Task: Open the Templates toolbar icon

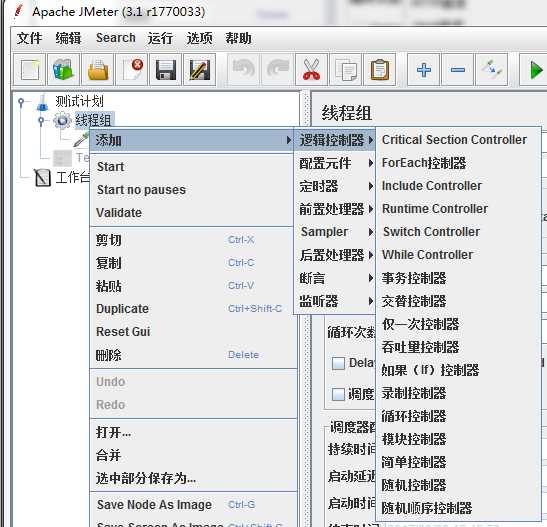Action: point(63,69)
